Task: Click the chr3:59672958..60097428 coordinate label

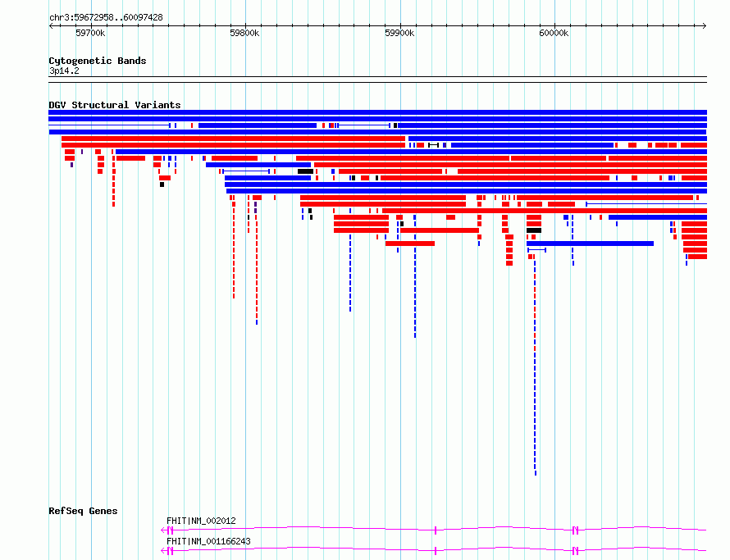Action: (106, 18)
